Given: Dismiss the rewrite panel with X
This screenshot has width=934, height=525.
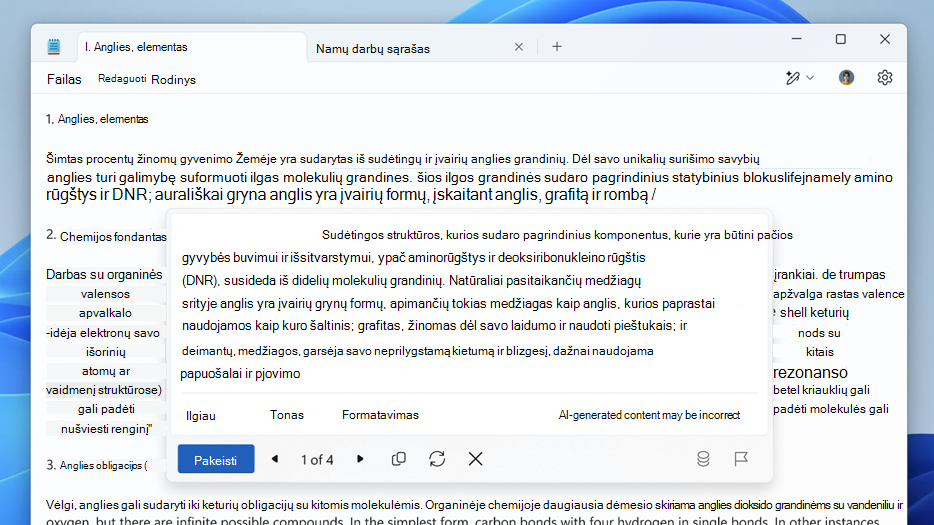Looking at the screenshot, I should [x=475, y=459].
